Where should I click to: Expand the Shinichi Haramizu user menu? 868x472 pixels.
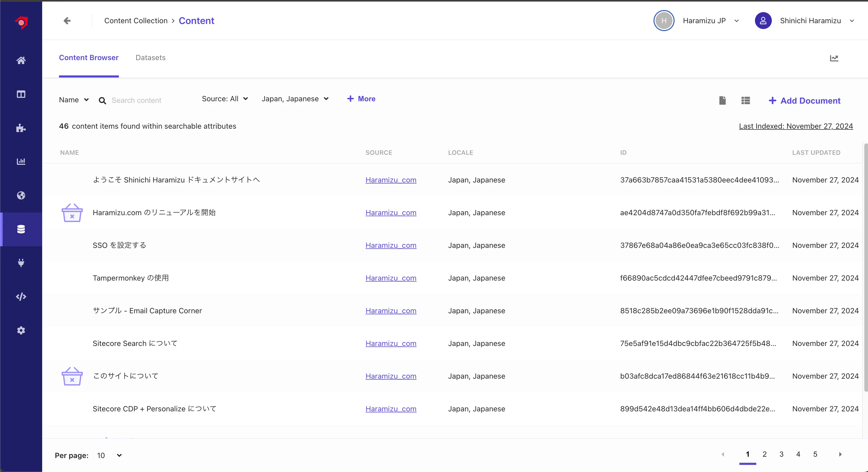click(x=852, y=21)
